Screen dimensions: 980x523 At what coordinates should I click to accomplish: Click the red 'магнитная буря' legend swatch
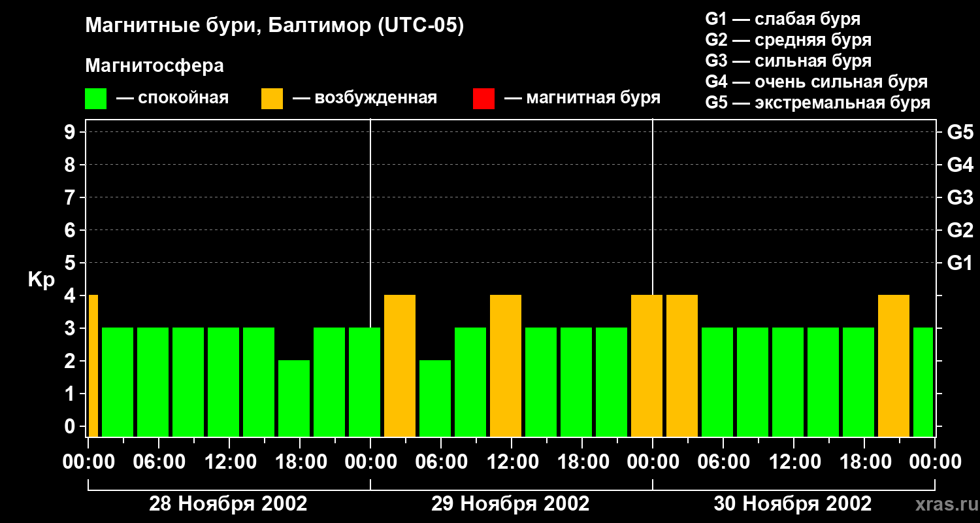pyautogui.click(x=483, y=99)
